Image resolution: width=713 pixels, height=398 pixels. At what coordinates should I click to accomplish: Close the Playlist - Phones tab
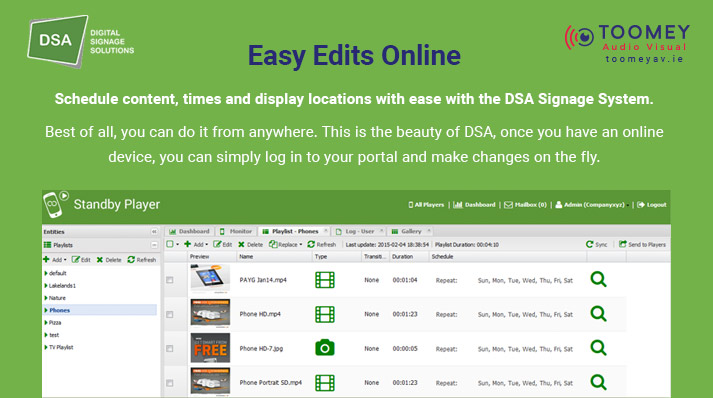tap(326, 231)
